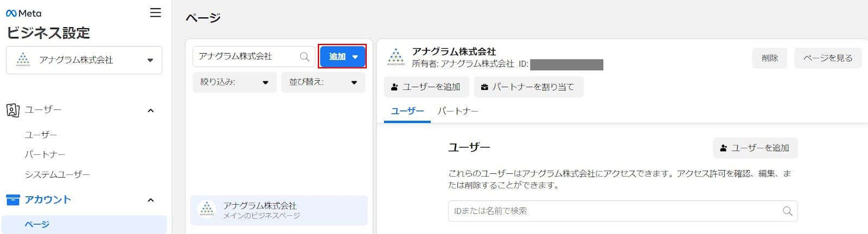Open パートナー item in sidebar
The image size is (868, 234).
point(45,154)
